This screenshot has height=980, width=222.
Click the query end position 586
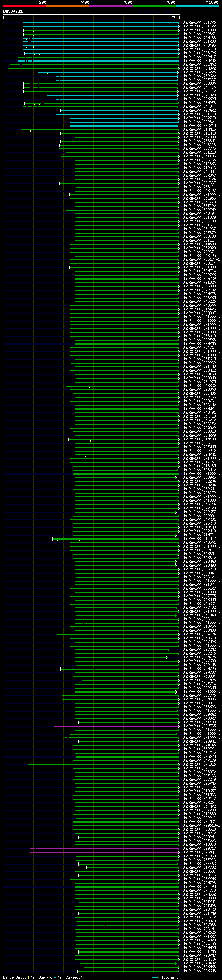pyautogui.click(x=175, y=17)
